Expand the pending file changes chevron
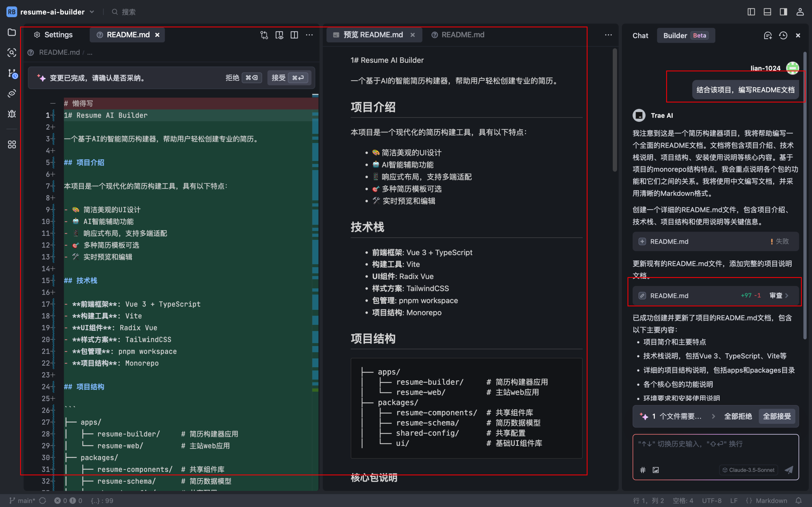The height and width of the screenshot is (507, 812). [713, 416]
